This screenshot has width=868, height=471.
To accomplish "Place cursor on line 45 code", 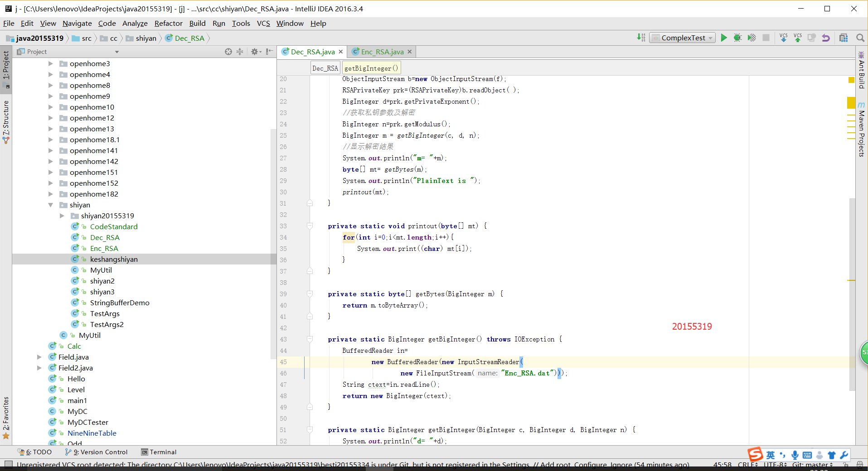I will [x=447, y=361].
